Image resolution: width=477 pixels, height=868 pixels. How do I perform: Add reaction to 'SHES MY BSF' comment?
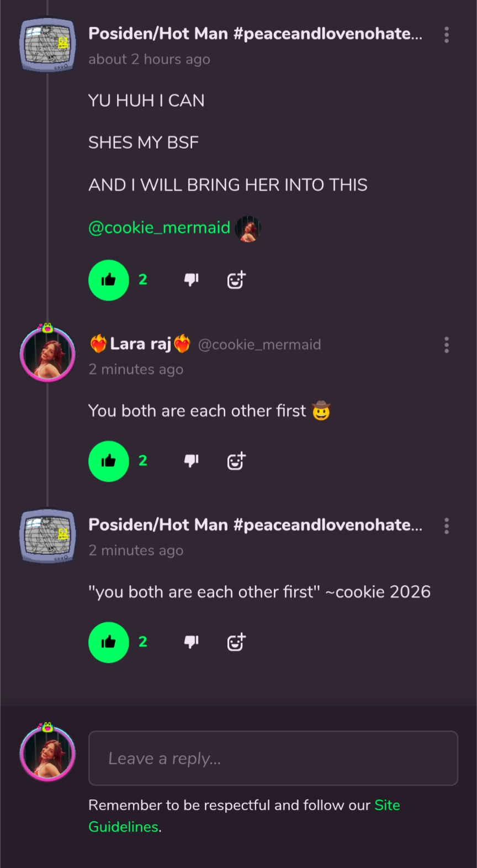(x=236, y=280)
